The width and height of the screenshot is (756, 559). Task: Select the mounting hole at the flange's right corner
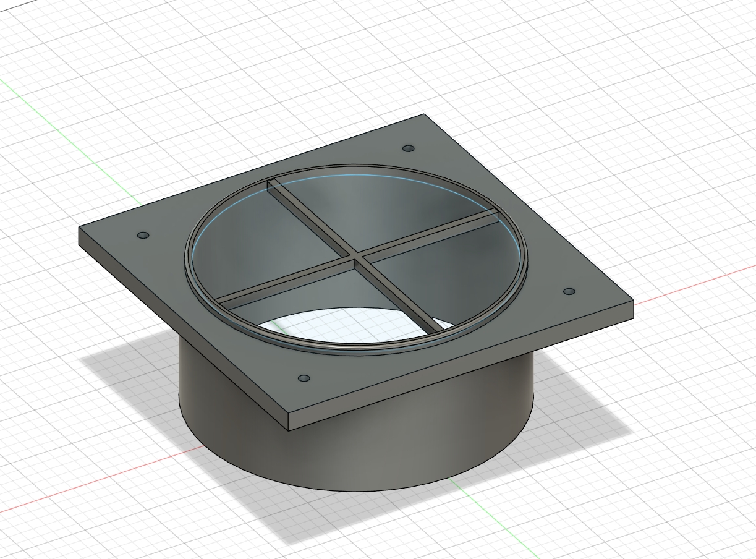coord(569,291)
